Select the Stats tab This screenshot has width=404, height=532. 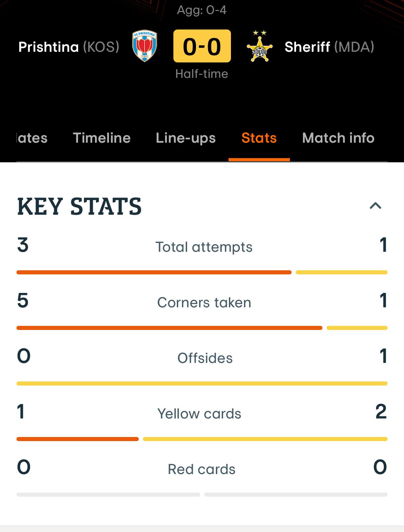click(259, 138)
